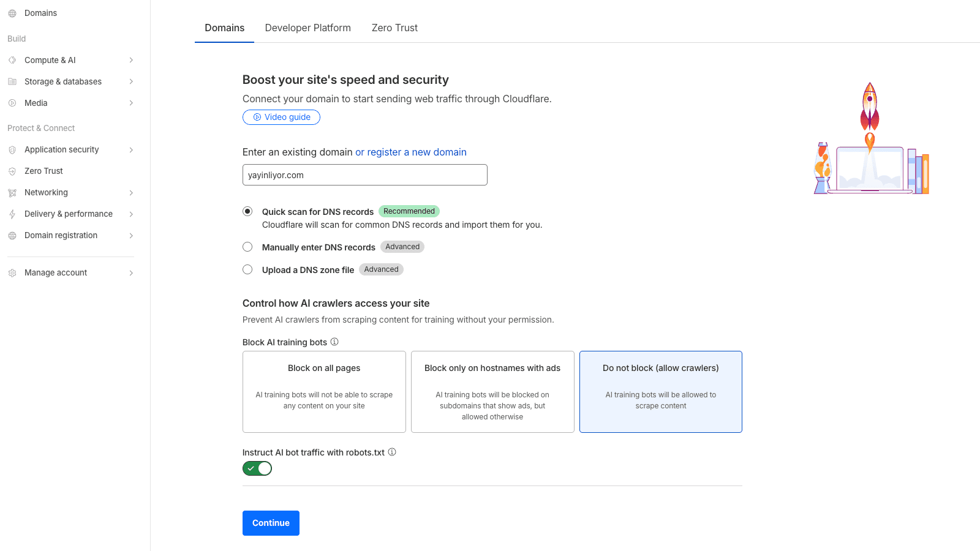980x551 pixels.
Task: Click the Zero Trust sidebar icon
Action: click(x=12, y=171)
